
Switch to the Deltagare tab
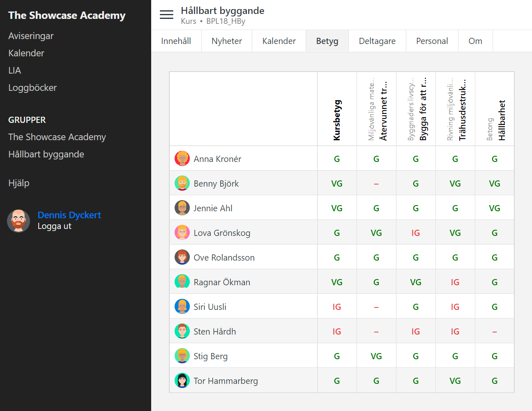(x=377, y=41)
